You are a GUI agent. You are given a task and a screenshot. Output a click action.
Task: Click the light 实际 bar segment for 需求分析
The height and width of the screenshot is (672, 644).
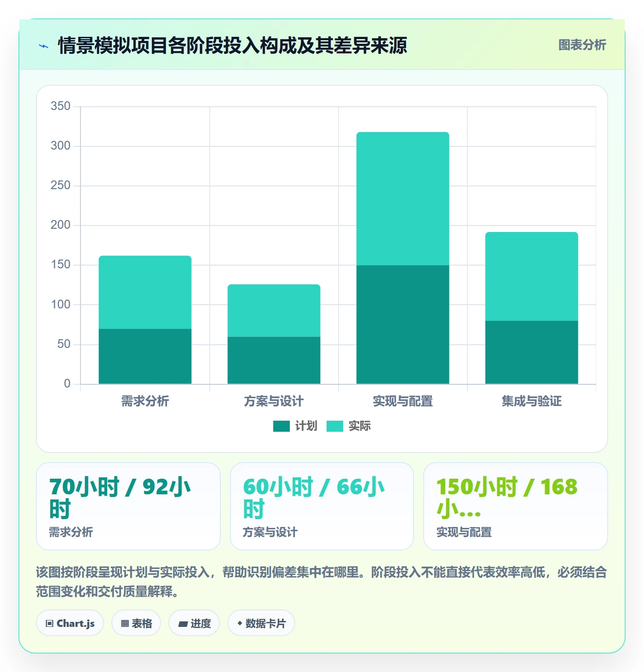(x=145, y=292)
